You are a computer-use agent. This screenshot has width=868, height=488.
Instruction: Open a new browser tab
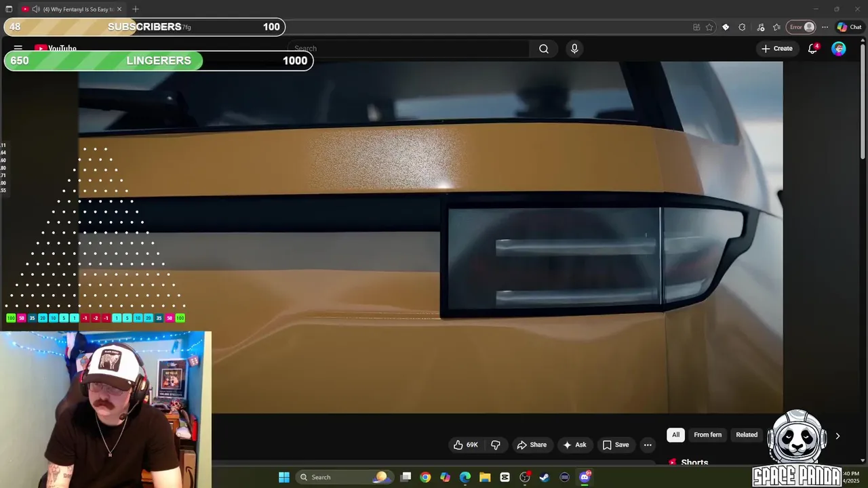pyautogui.click(x=136, y=9)
